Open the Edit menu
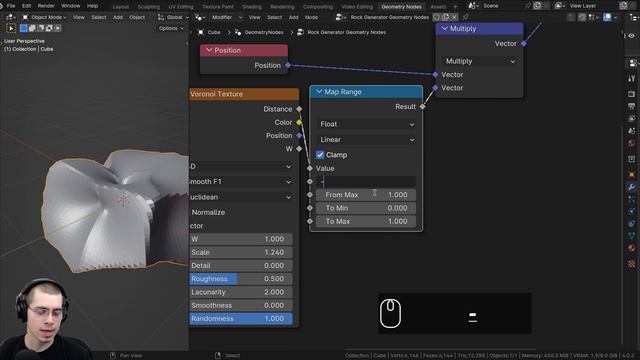 tap(27, 6)
